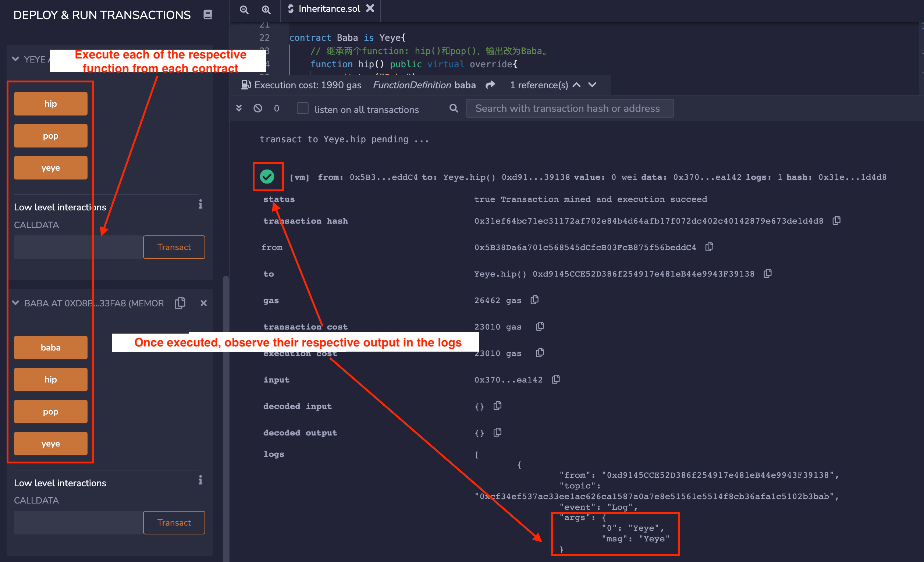924x562 pixels.
Task: Collapse the Yeye deployed contract
Action: point(16,59)
